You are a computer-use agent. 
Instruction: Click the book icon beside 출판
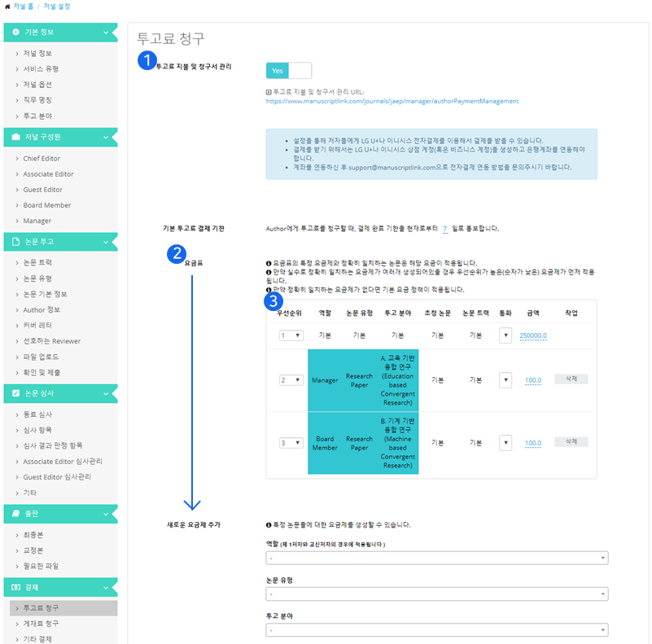(x=15, y=514)
